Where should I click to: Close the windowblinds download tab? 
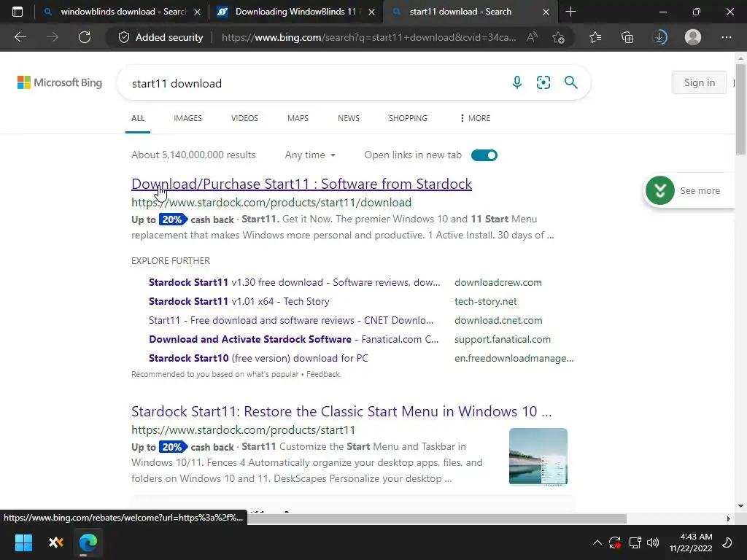197,12
